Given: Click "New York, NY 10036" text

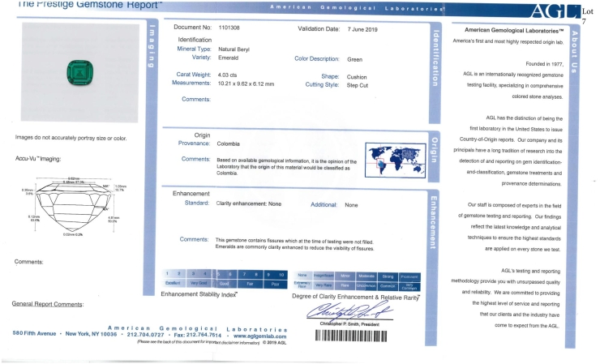Looking at the screenshot, I should (91, 334).
